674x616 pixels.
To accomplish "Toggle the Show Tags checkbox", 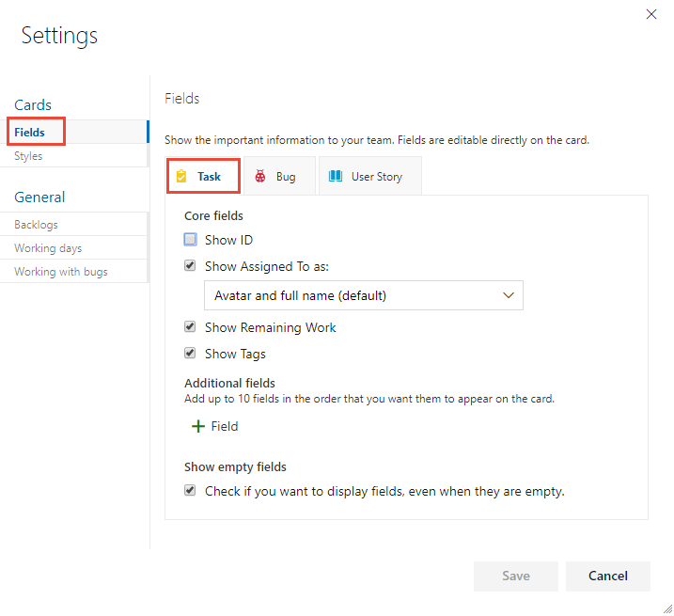I will 190,353.
